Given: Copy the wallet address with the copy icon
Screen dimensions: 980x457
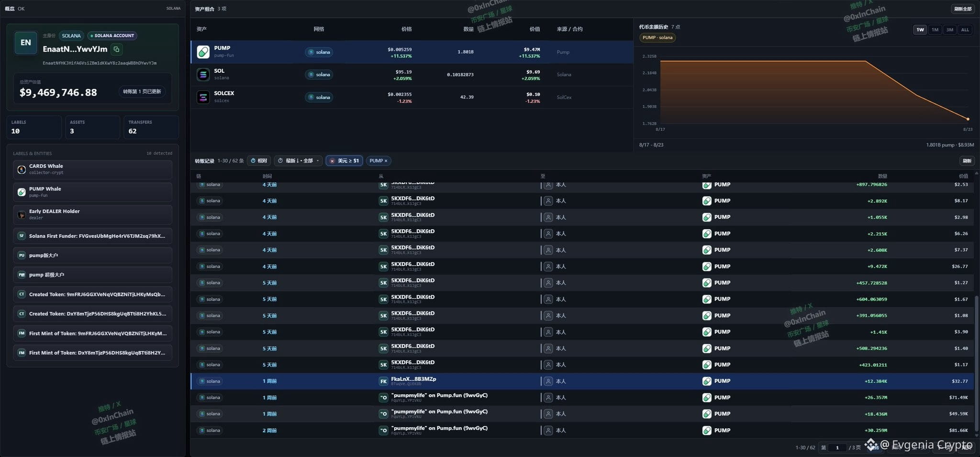Looking at the screenshot, I should 116,49.
